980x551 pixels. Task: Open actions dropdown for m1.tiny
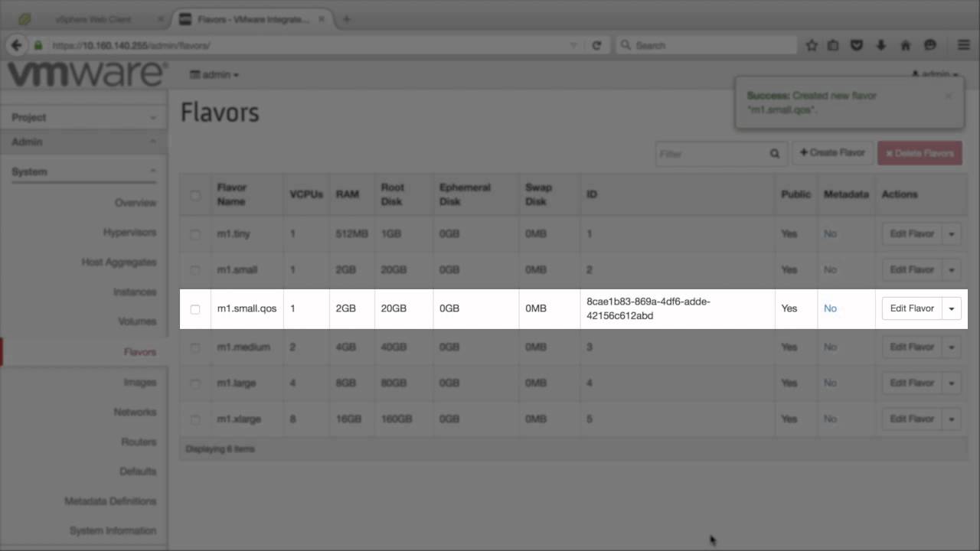click(952, 233)
